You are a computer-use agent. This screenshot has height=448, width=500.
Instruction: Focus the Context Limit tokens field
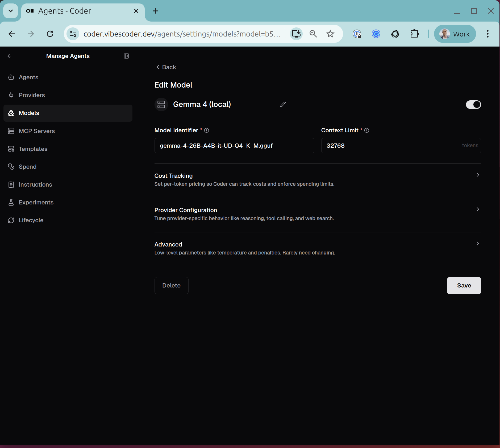click(x=401, y=146)
